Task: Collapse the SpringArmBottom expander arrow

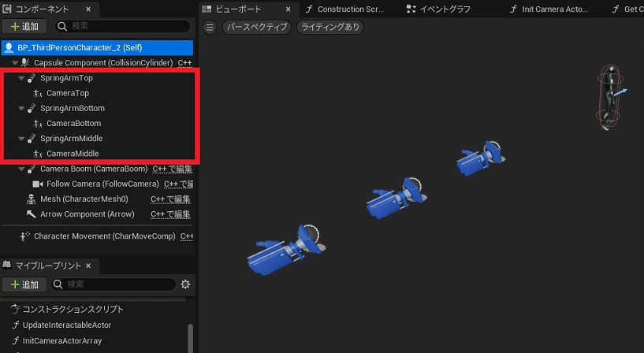Action: (x=21, y=109)
